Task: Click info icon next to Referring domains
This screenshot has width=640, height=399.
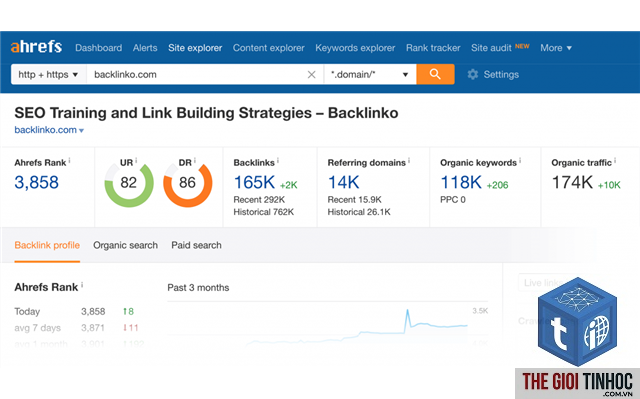Action: point(409,161)
